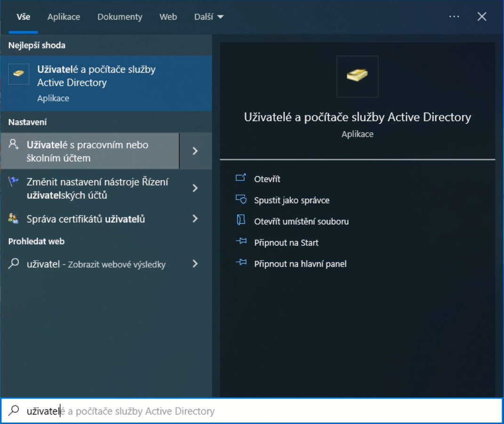This screenshot has height=424, width=504.
Task: Select Připnout na hlavní panel
Action: [301, 264]
